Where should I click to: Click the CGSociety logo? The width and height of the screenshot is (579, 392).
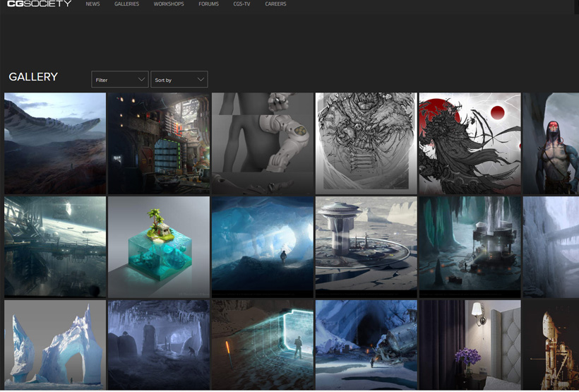pyautogui.click(x=39, y=4)
